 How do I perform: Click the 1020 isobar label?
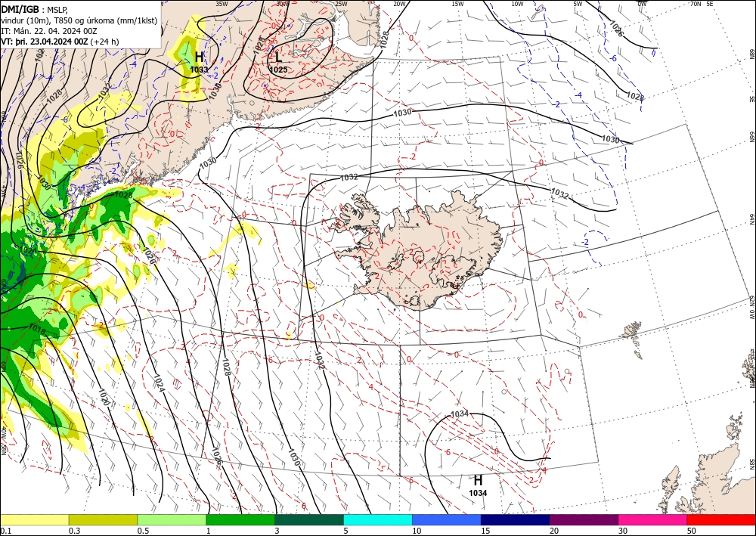point(103,398)
